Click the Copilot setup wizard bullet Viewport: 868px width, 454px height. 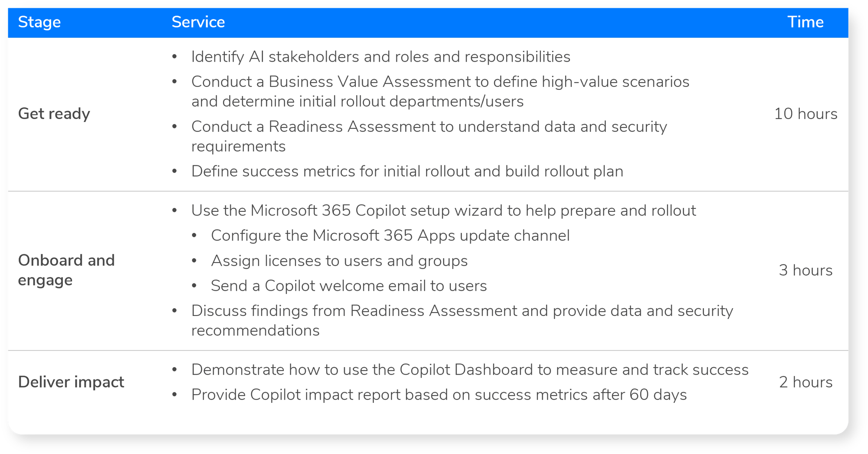(444, 211)
